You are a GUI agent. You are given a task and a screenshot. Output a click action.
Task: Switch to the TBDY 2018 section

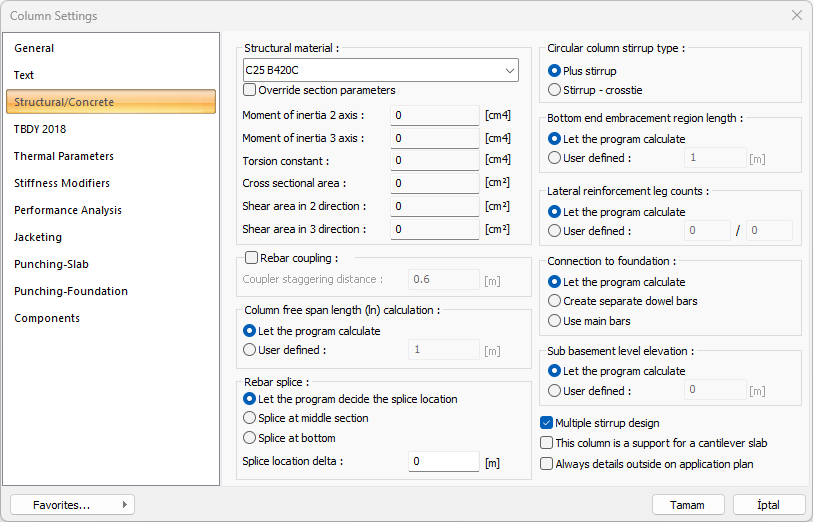pyautogui.click(x=40, y=129)
